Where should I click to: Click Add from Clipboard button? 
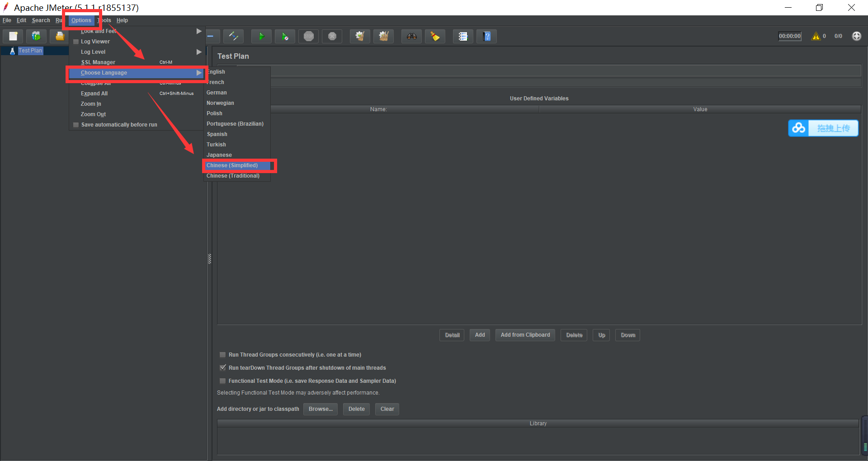[x=525, y=335]
